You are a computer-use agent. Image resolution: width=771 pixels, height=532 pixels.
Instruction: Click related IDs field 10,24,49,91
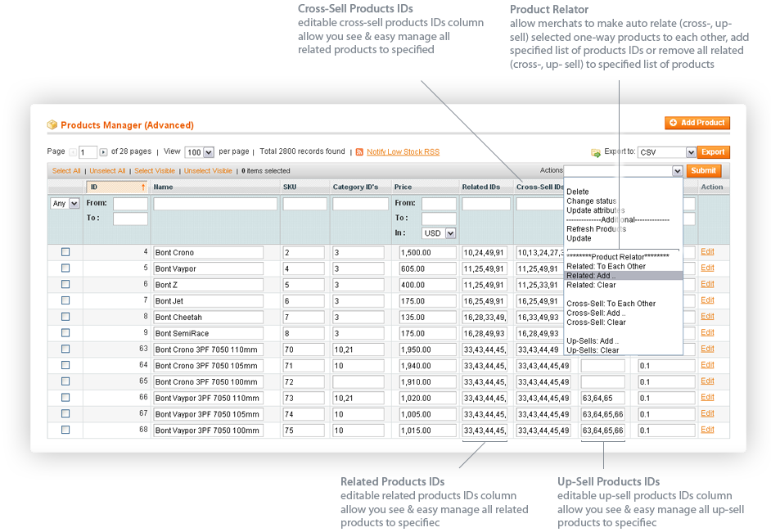pos(485,253)
